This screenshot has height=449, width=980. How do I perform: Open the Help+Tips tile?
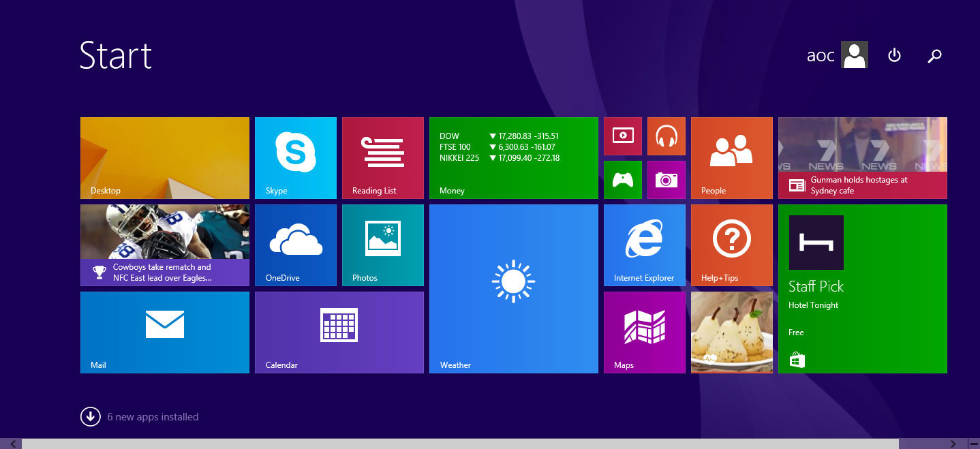(x=732, y=245)
